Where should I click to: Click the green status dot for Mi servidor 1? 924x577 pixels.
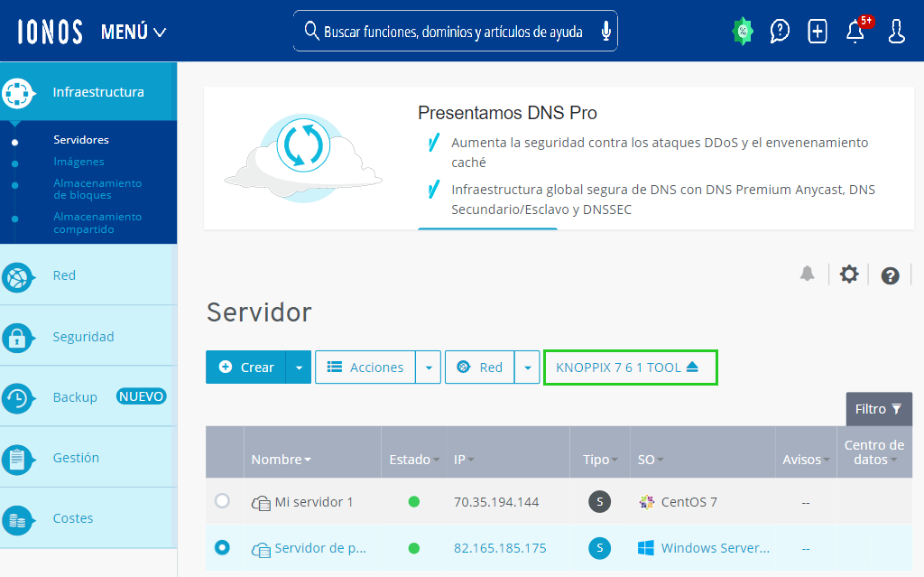pos(413,502)
